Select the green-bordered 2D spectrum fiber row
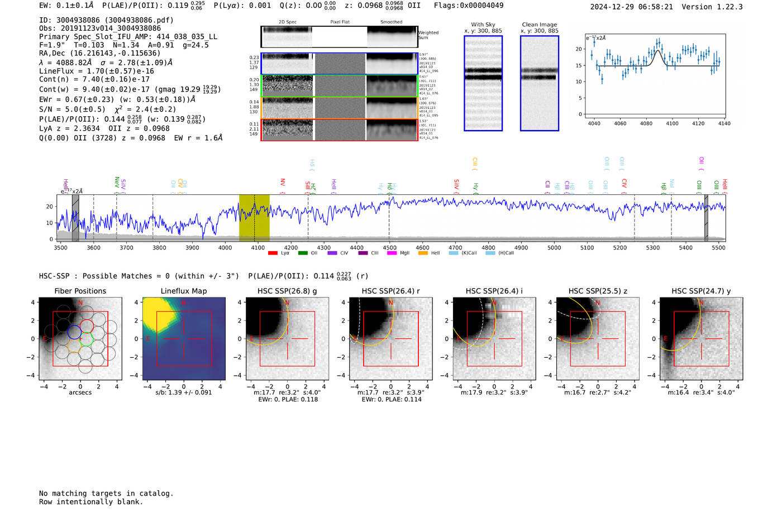The width and height of the screenshot is (782, 532). (x=339, y=86)
